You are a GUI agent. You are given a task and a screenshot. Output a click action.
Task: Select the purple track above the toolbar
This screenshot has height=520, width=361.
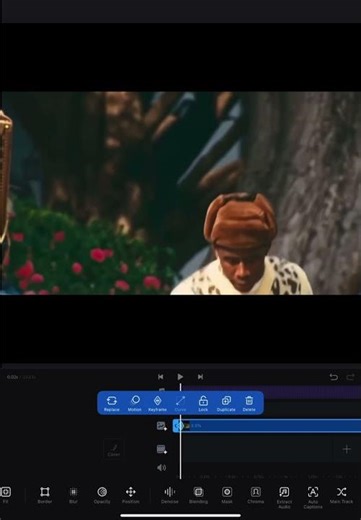click(272, 392)
